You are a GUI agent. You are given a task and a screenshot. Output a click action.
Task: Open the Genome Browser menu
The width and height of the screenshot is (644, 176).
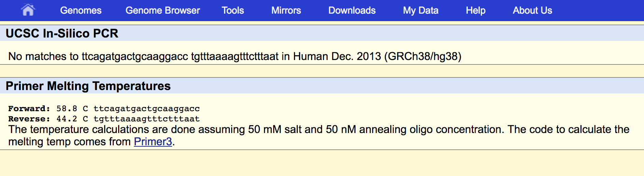pyautogui.click(x=163, y=11)
